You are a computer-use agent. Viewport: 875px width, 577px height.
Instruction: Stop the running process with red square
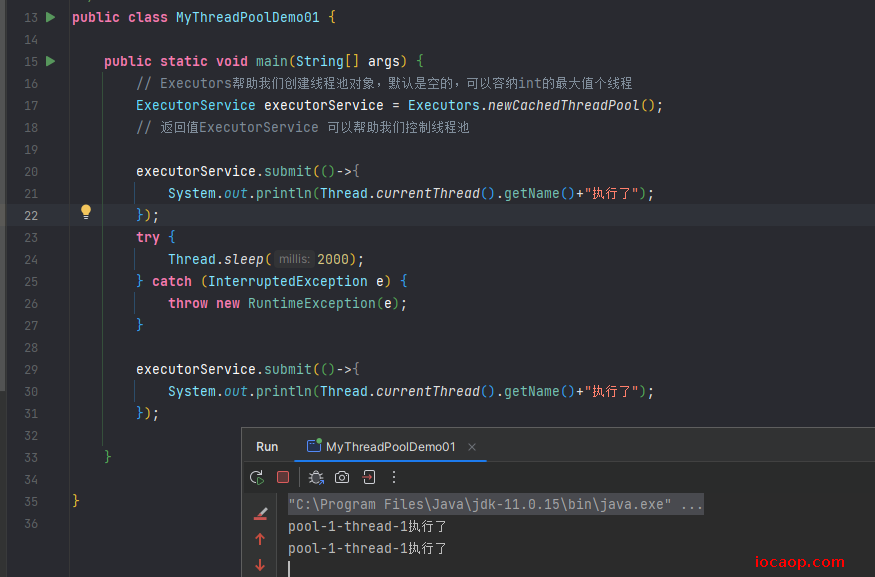click(x=283, y=477)
